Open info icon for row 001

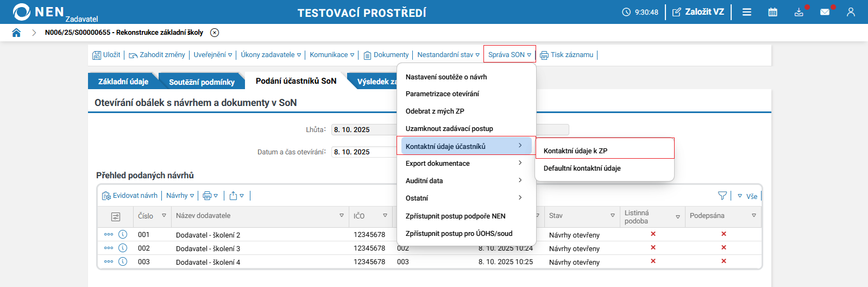pyautogui.click(x=123, y=234)
